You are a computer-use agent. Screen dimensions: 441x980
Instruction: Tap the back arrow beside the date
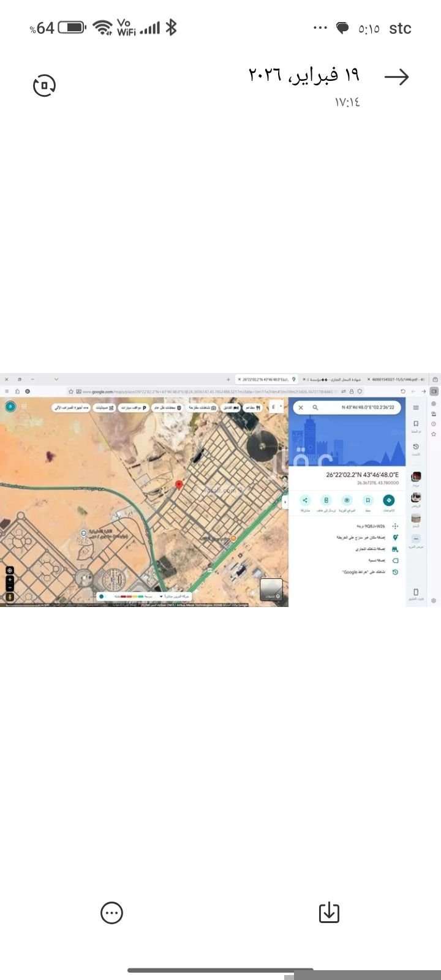click(x=396, y=77)
